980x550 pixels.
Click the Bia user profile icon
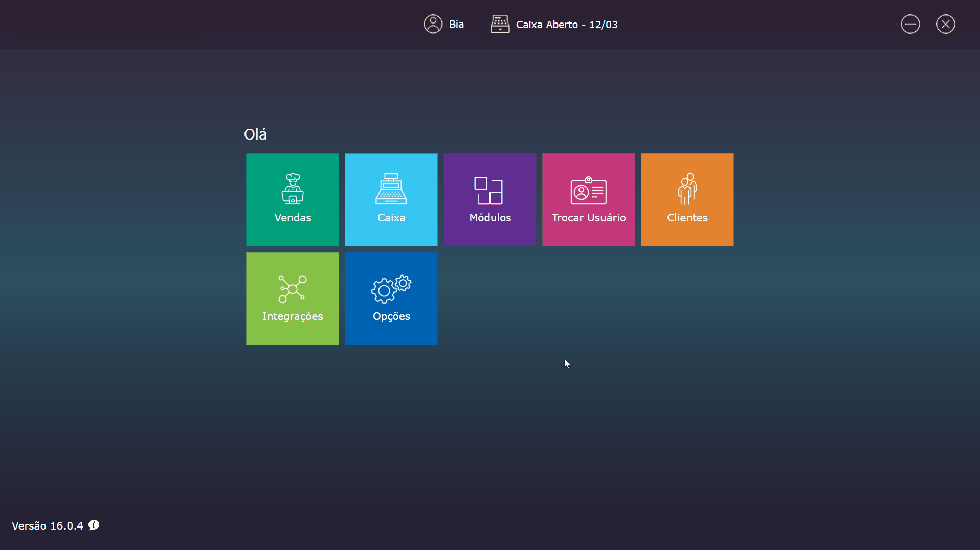[433, 24]
